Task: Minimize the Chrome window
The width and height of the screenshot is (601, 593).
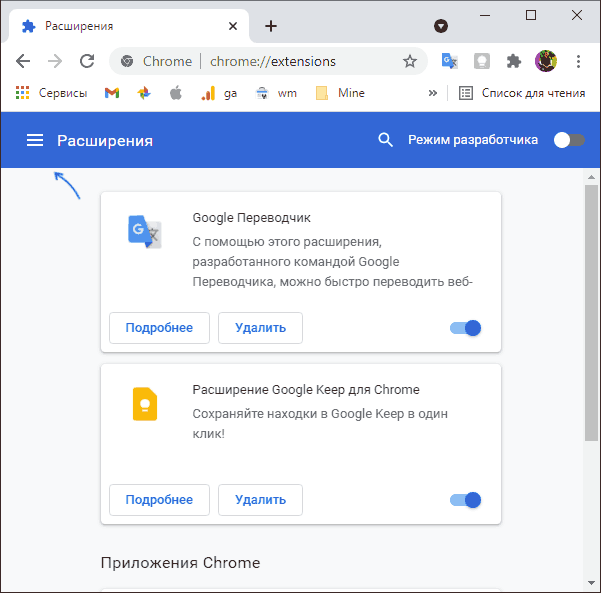Action: (485, 15)
